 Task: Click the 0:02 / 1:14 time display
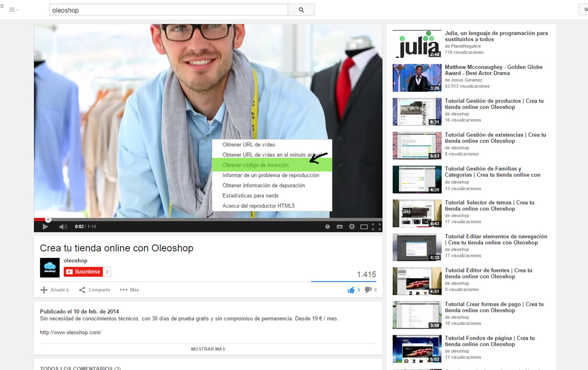(85, 227)
